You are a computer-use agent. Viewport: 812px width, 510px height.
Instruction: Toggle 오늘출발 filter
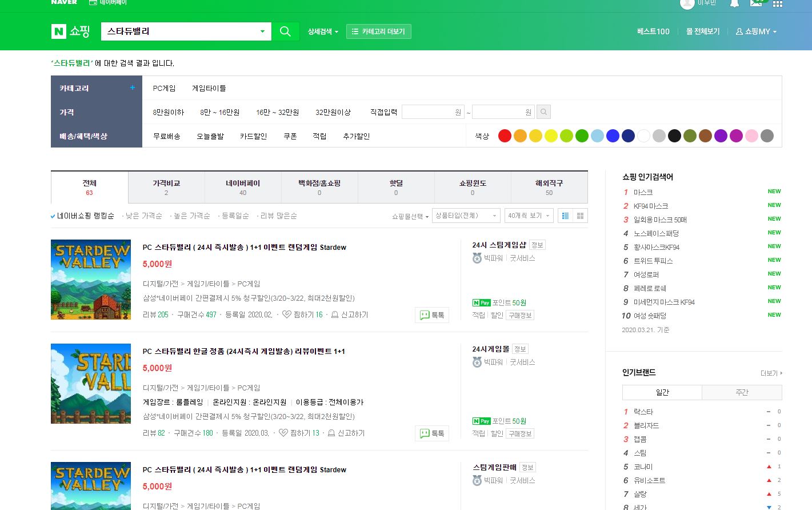(x=210, y=136)
